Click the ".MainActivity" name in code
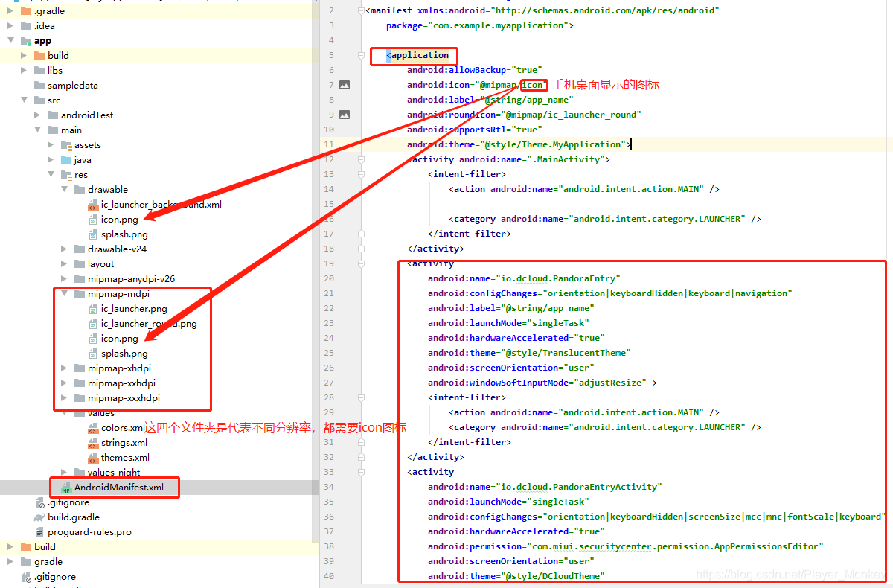The image size is (893, 588). pyautogui.click(x=566, y=159)
